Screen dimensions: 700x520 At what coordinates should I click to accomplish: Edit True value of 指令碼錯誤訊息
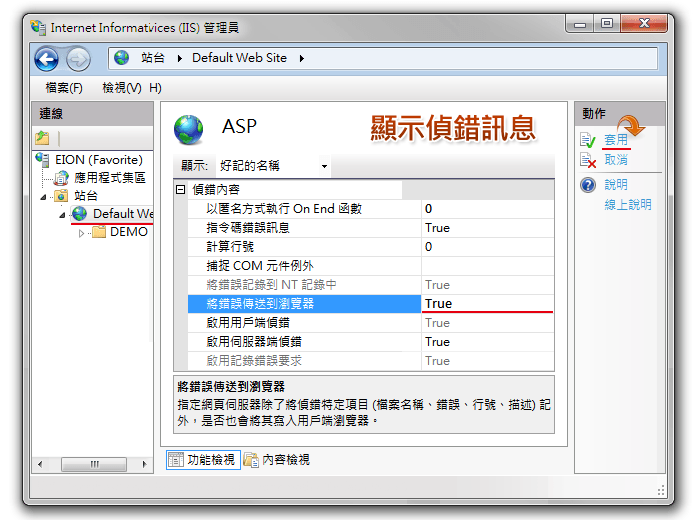(488, 228)
